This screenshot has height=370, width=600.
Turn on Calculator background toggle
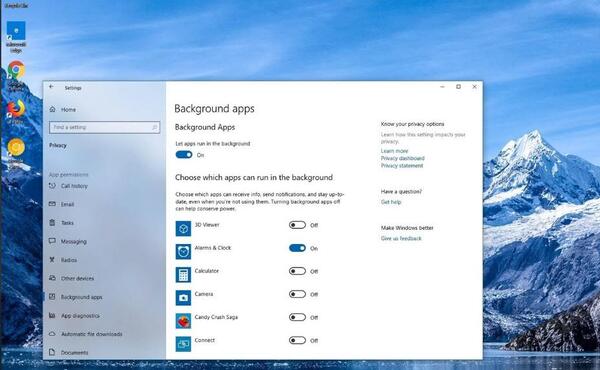(297, 271)
